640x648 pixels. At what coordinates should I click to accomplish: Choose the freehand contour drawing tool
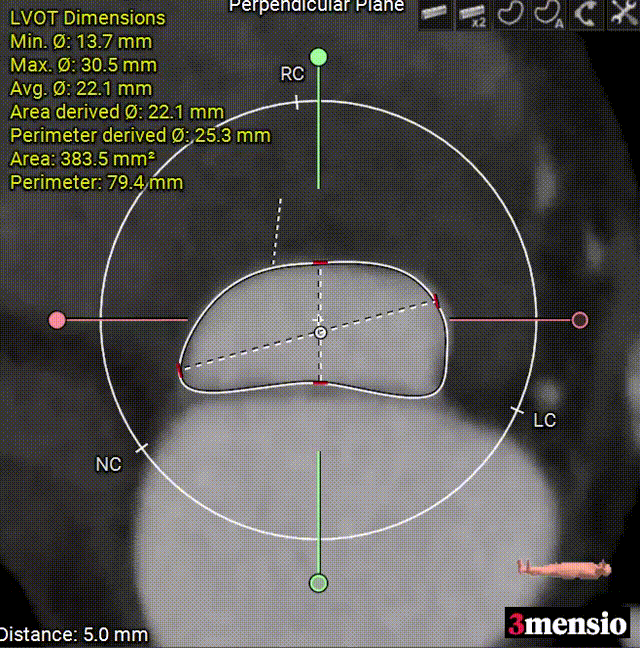pos(509,12)
